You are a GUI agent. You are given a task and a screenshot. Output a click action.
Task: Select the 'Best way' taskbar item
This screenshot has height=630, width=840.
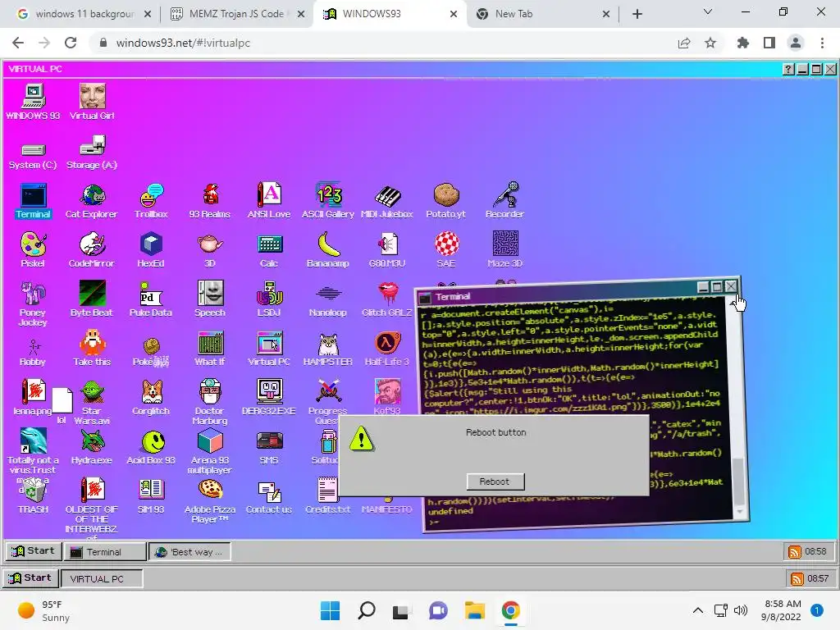pos(190,552)
